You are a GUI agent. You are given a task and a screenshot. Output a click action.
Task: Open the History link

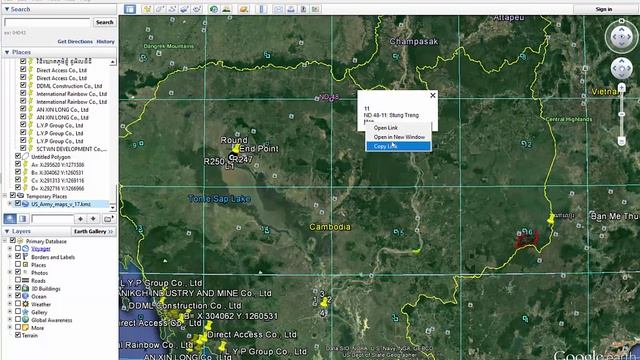coord(106,42)
